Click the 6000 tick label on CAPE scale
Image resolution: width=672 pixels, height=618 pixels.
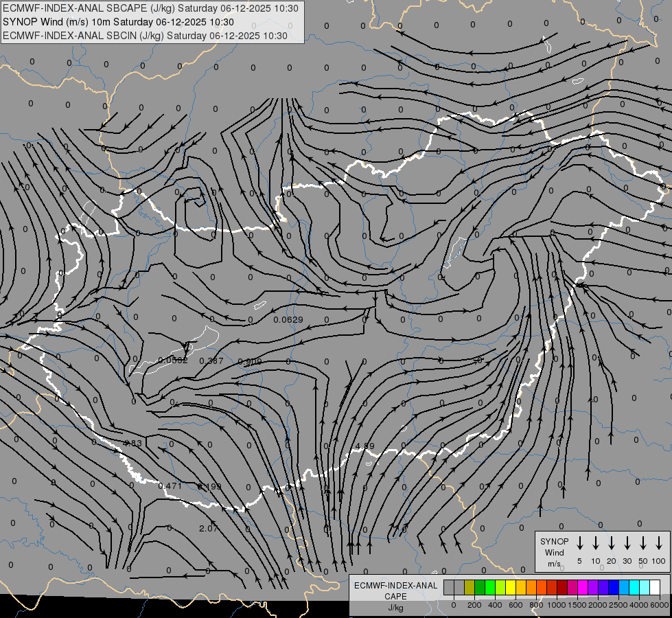click(660, 605)
